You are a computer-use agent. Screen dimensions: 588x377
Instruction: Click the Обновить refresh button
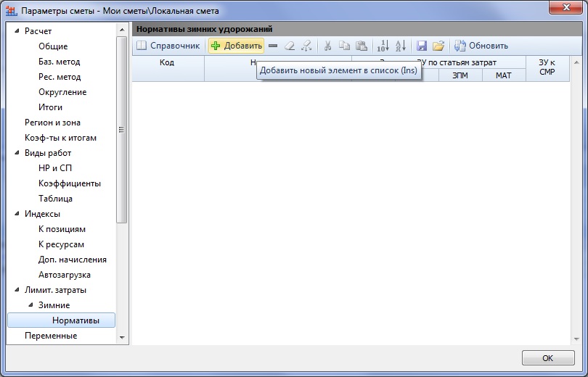pos(481,46)
